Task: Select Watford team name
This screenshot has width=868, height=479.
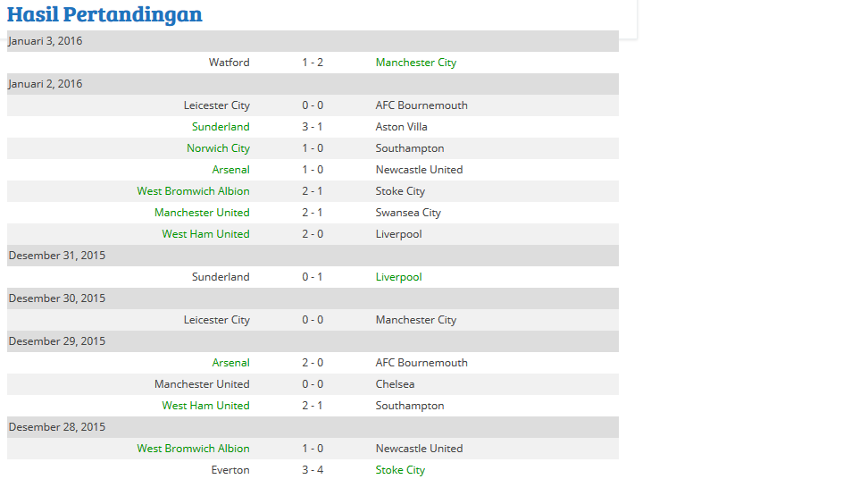Action: tap(230, 63)
